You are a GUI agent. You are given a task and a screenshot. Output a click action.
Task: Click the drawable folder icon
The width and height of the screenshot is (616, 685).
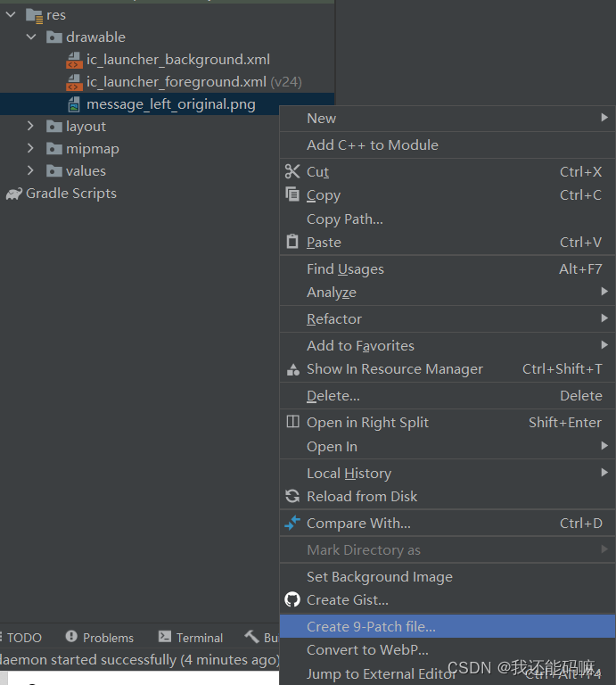coord(54,37)
